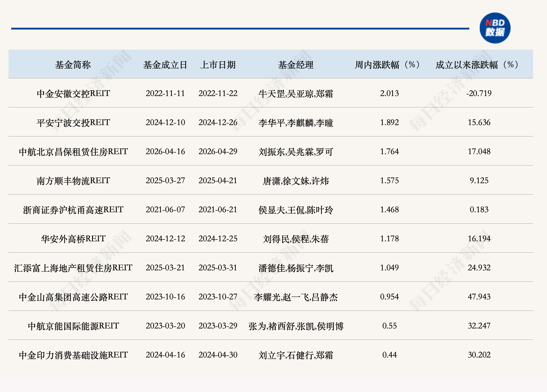Image resolution: width=547 pixels, height=392 pixels.
Task: Select establishment date 2024-12-12
Action: point(165,239)
